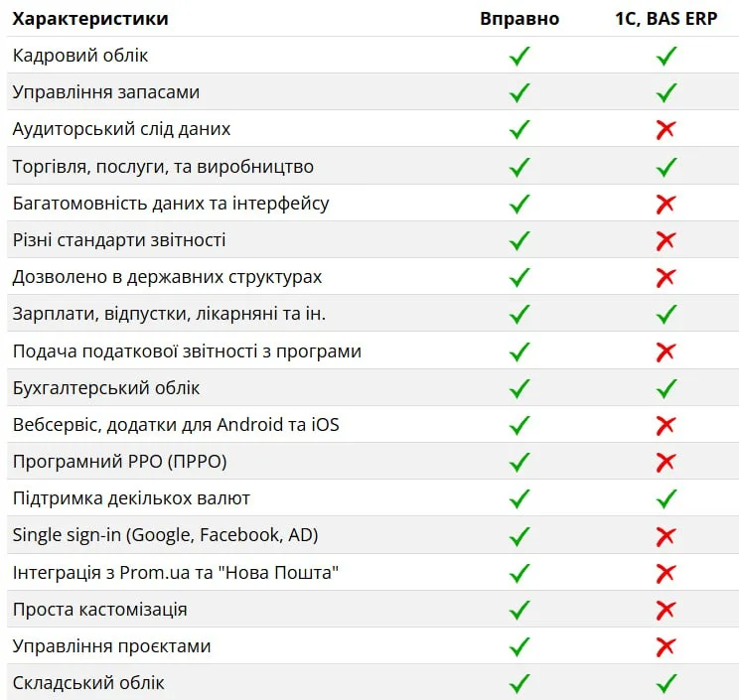
Task: Click the 1C red cross for Проста кастомізація
Action: 666,610
